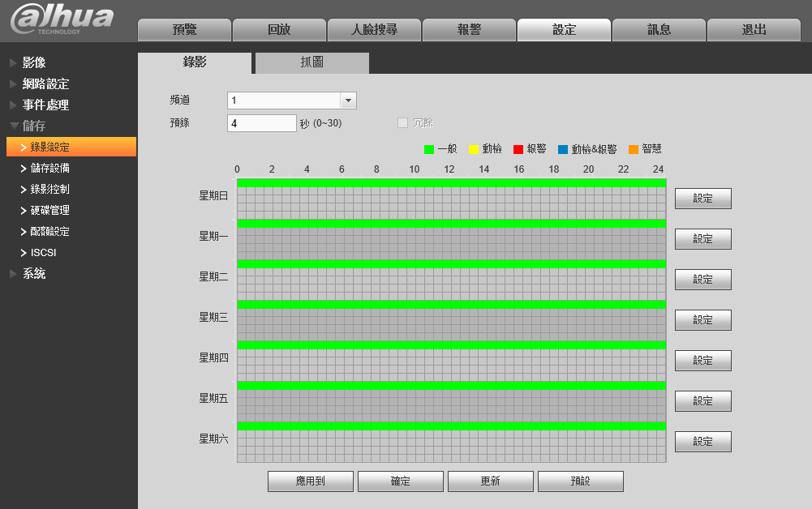812x509 pixels.
Task: Click the 星期二 green schedule bar
Action: pyautogui.click(x=452, y=263)
